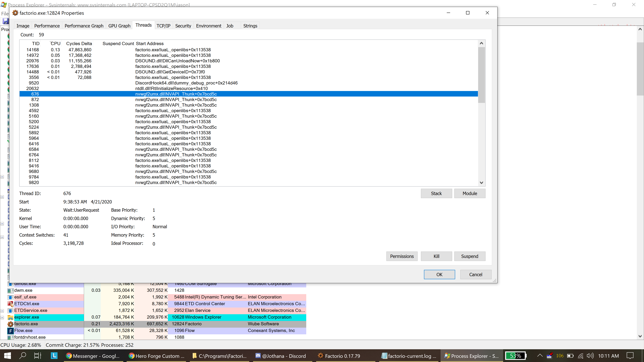
Task: Kill the selected thread
Action: pyautogui.click(x=436, y=256)
